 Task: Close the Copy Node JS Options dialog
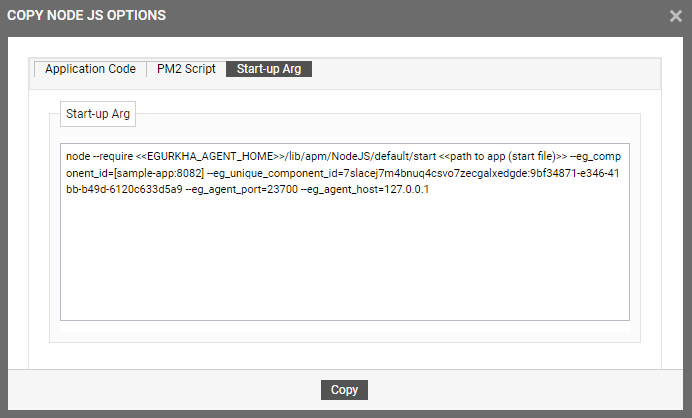[x=675, y=16]
